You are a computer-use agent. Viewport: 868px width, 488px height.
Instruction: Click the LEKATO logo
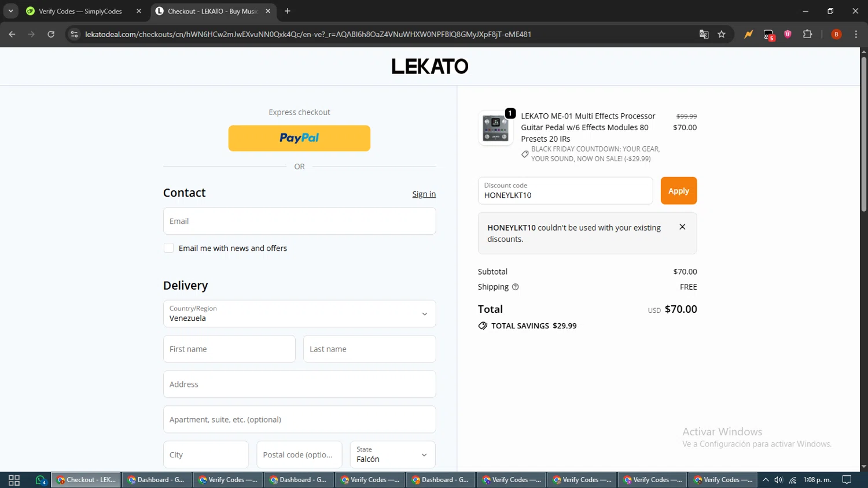(x=430, y=66)
